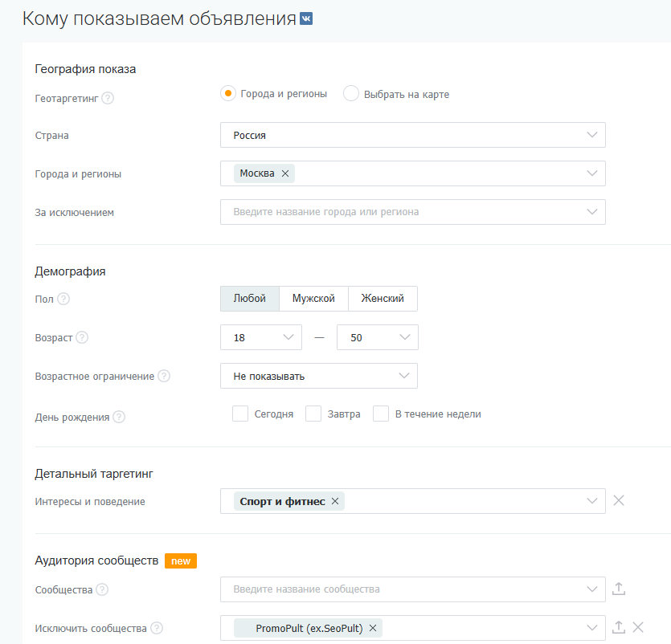Open the Геотаргетинг help question mark
Viewport: 671px width, 644px height.
click(x=108, y=98)
